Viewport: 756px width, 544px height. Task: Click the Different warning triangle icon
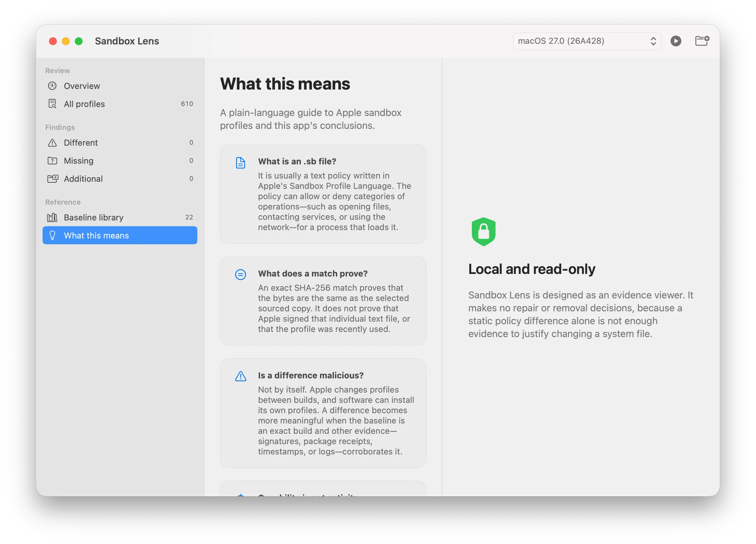(x=52, y=142)
